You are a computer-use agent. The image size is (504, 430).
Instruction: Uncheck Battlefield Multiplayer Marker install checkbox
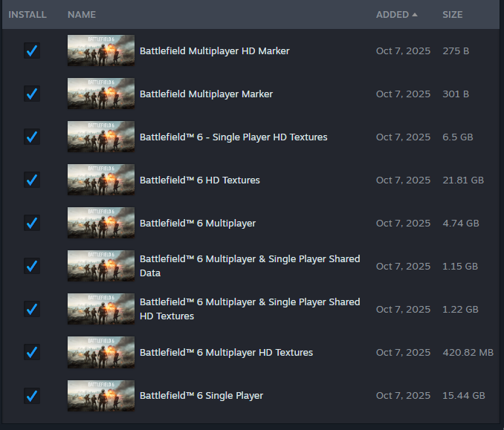32,94
